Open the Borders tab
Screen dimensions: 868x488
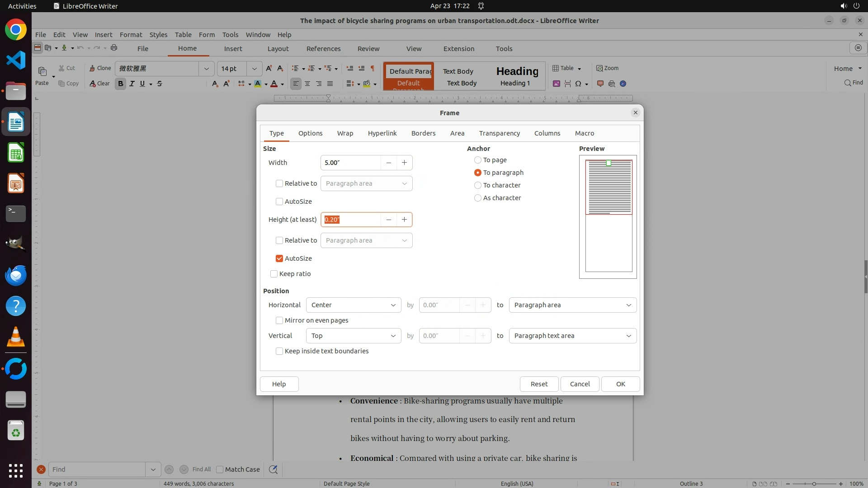tap(423, 133)
